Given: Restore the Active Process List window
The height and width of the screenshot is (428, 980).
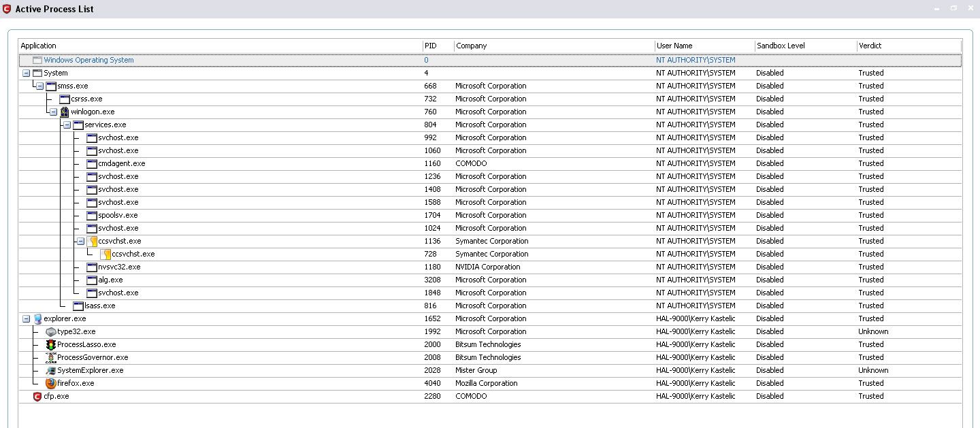Looking at the screenshot, I should pyautogui.click(x=953, y=8).
